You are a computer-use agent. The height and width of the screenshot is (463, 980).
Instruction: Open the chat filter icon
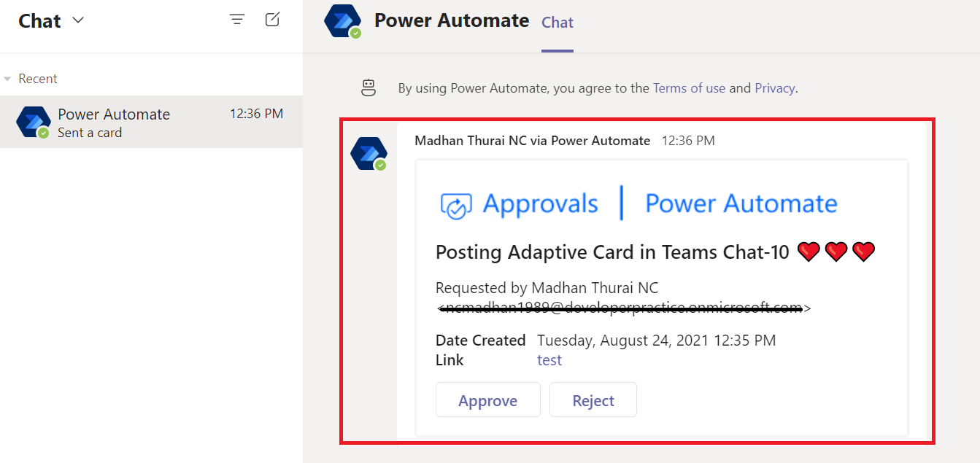point(237,20)
